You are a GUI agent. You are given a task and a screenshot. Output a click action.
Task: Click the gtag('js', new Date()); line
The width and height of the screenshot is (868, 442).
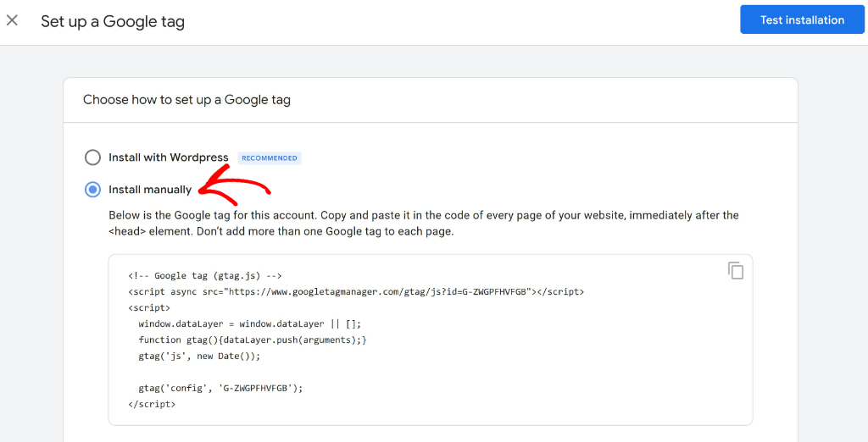pos(199,356)
